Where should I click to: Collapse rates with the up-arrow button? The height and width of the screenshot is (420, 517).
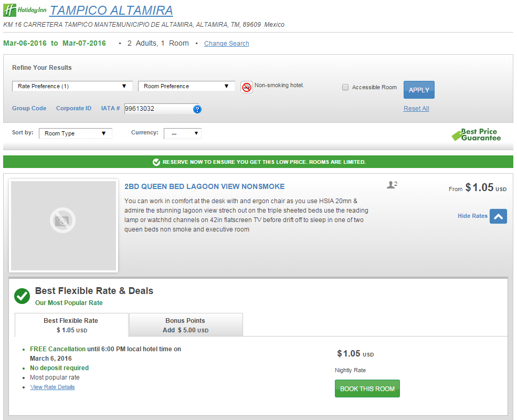click(x=498, y=216)
